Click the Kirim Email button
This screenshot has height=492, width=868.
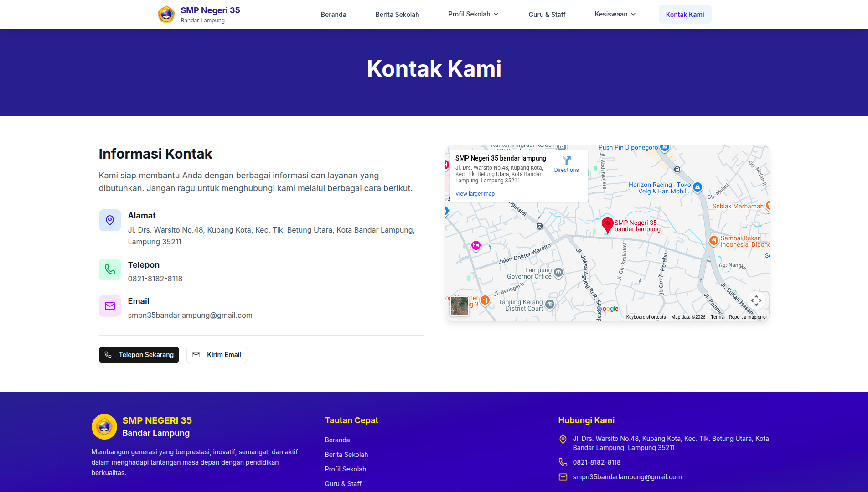(217, 355)
